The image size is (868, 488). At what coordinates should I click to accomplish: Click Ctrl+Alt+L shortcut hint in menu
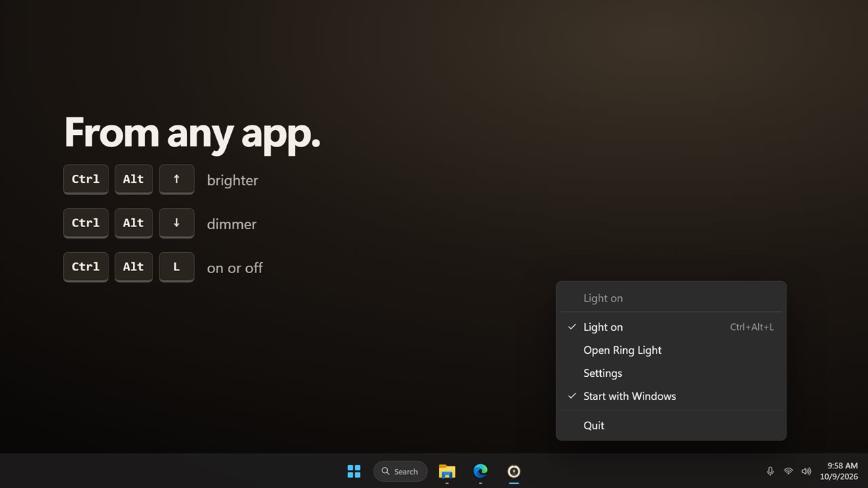[752, 327]
